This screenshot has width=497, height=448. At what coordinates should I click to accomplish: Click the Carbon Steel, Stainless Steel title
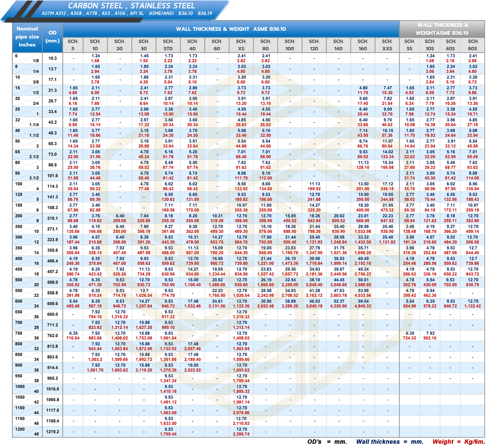[131, 6]
